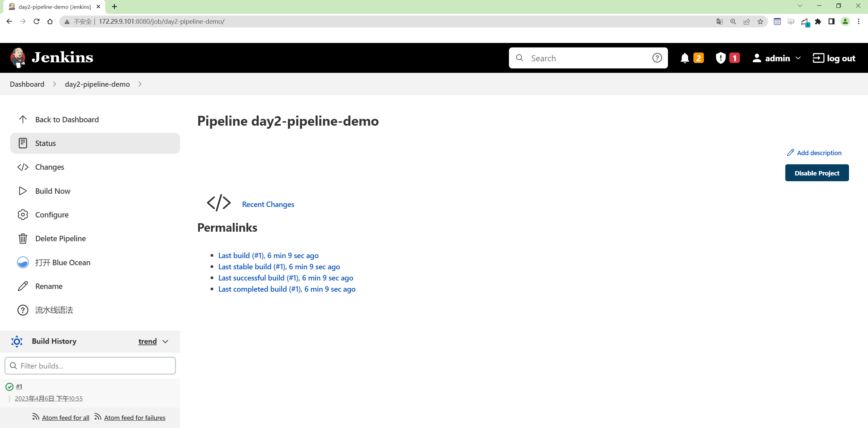Open Atom feed for failures
This screenshot has height=439, width=868.
click(x=135, y=418)
